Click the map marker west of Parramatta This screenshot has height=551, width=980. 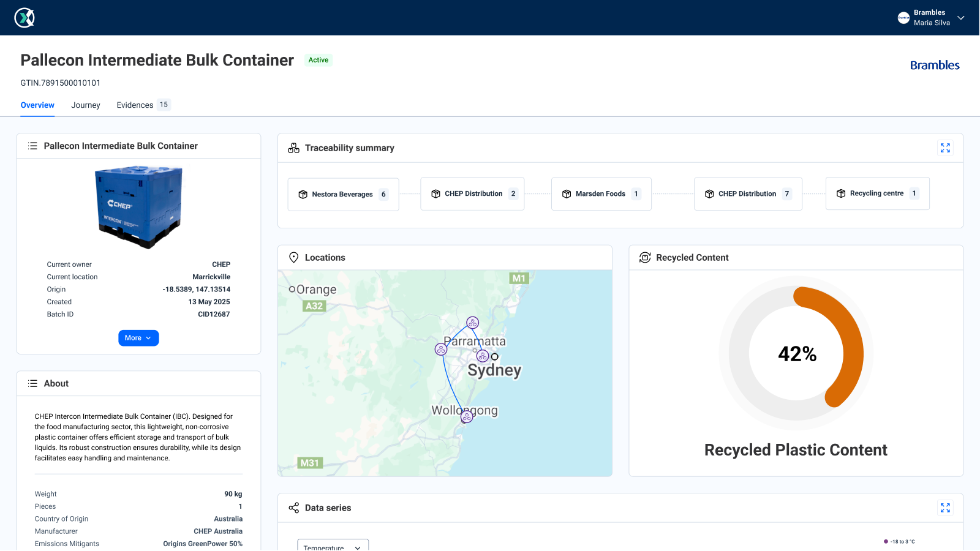click(441, 350)
